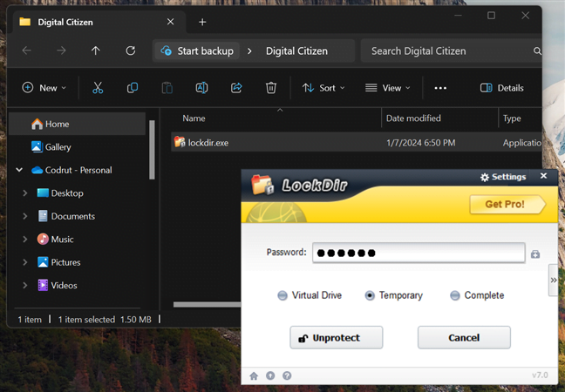The width and height of the screenshot is (565, 392).
Task: Expand the Desktop folder node
Action: pos(25,193)
